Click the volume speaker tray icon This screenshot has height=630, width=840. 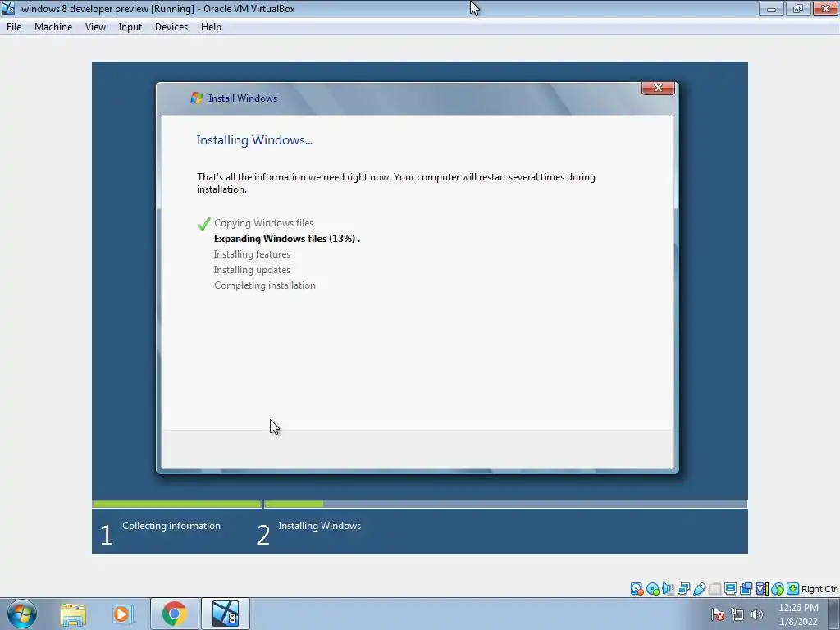(x=756, y=614)
